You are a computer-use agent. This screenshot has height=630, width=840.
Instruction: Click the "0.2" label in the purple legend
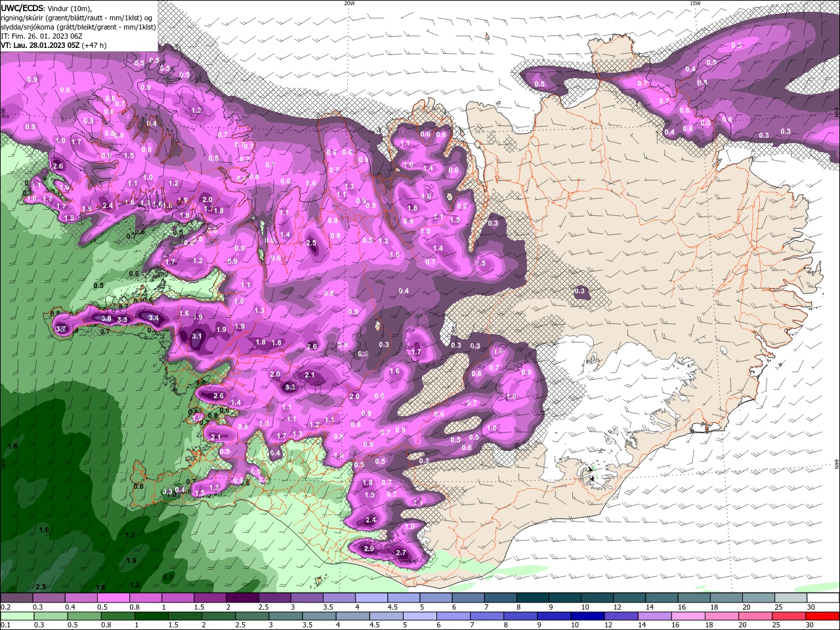pyautogui.click(x=5, y=607)
